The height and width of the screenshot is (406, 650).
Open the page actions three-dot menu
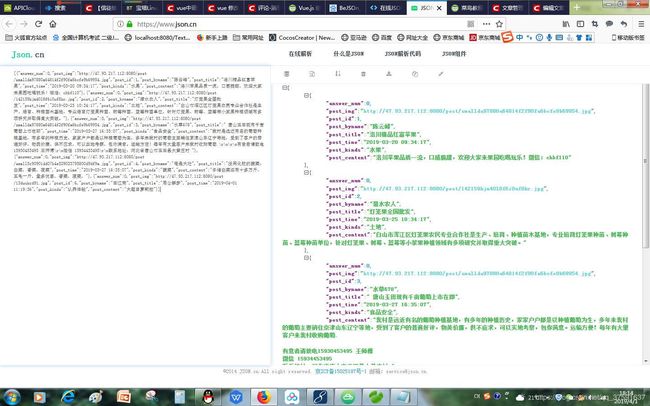(x=486, y=24)
